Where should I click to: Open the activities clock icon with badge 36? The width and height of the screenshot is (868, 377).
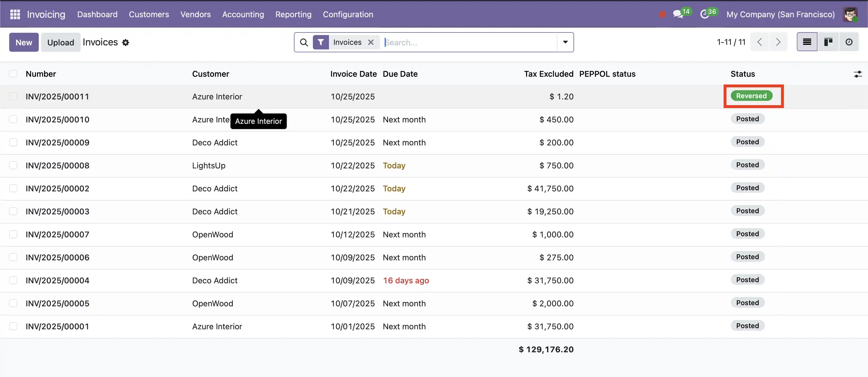coord(705,14)
